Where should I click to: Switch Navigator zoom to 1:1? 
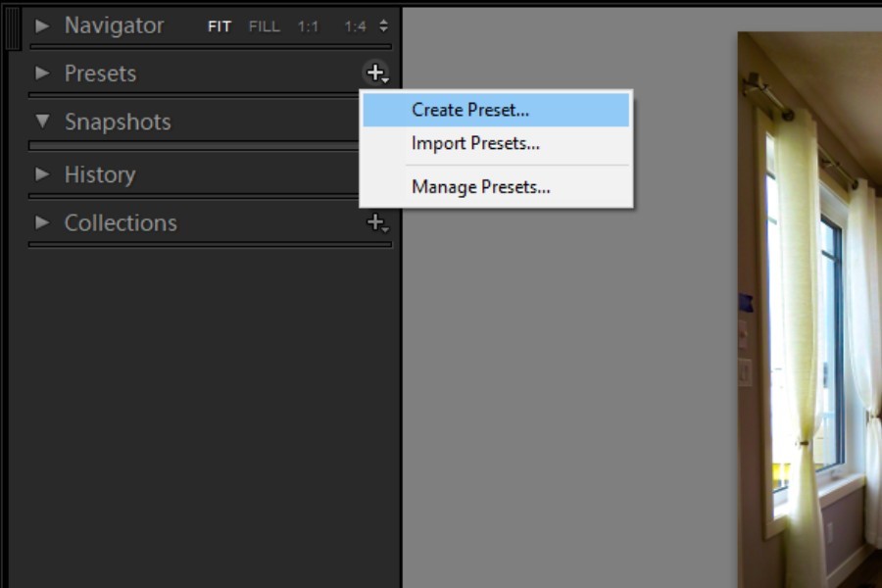[309, 26]
